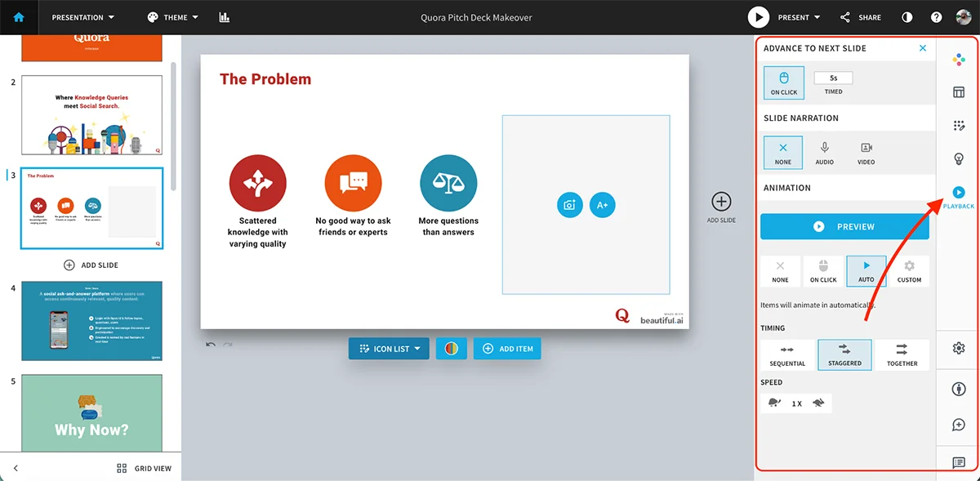Select the More questions than answers text
Viewport: 980px width, 481px height.
coord(448,226)
